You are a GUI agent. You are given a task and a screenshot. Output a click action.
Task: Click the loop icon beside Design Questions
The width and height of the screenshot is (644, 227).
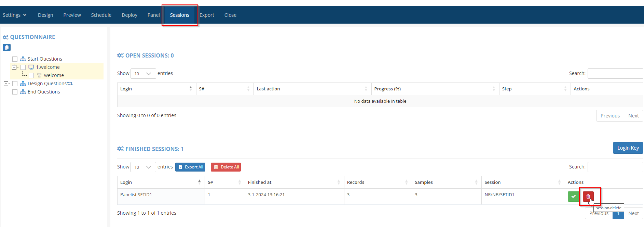pyautogui.click(x=70, y=84)
